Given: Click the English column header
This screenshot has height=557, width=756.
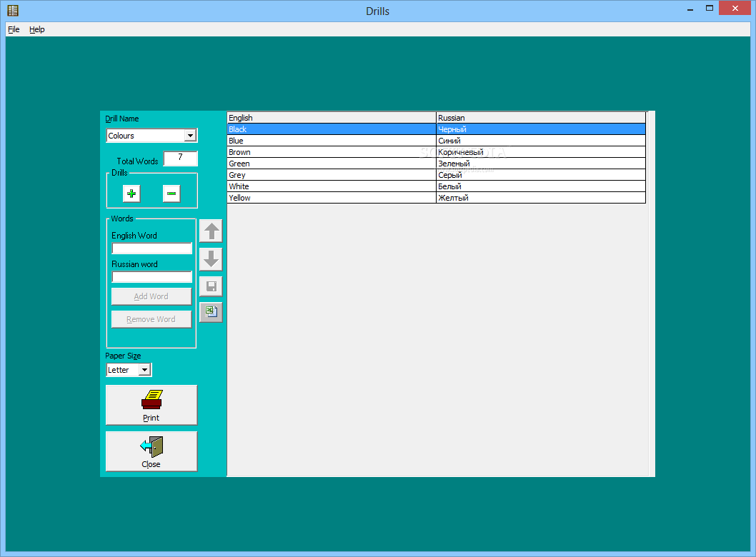Looking at the screenshot, I should click(332, 118).
